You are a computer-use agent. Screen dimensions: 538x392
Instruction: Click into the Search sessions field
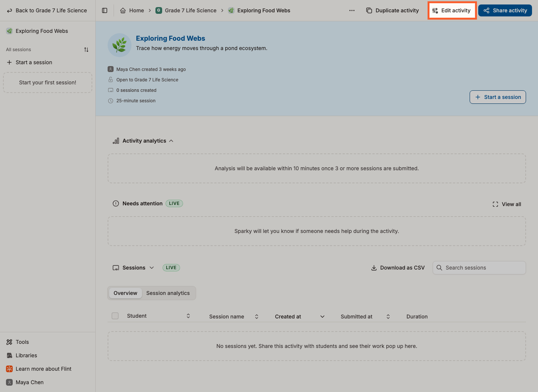[479, 268]
